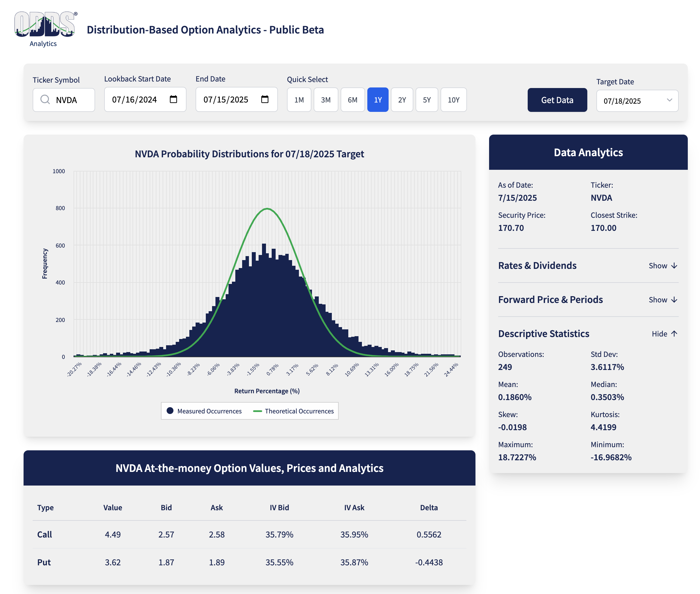Viewport: 700px width, 594px height.
Task: Select the 3M quick range
Action: tap(326, 100)
